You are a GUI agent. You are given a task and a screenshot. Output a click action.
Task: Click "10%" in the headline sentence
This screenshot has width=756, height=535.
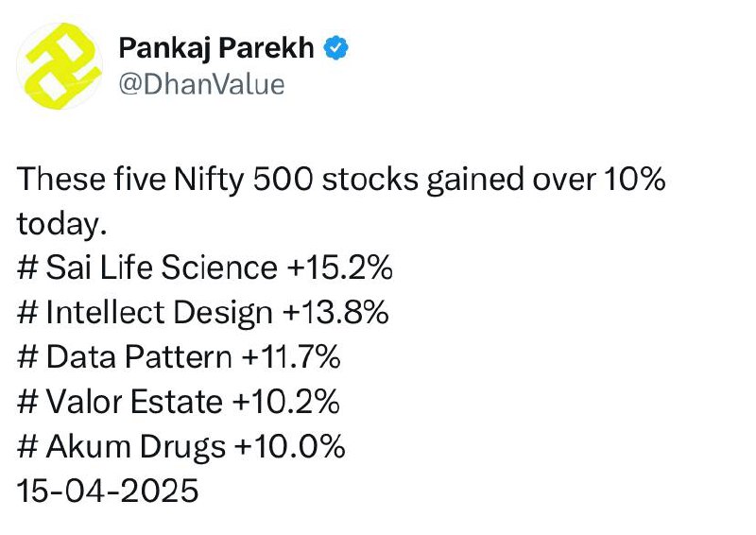(x=634, y=179)
